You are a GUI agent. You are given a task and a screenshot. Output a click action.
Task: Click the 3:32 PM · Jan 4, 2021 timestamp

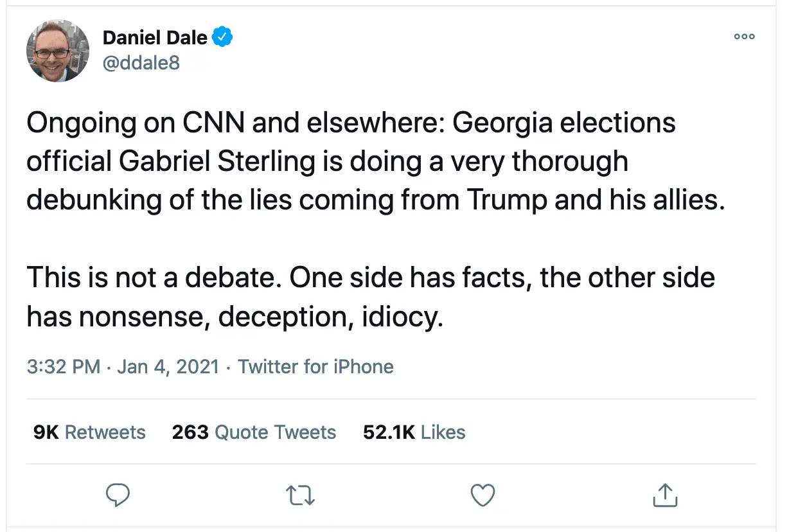tap(123, 367)
